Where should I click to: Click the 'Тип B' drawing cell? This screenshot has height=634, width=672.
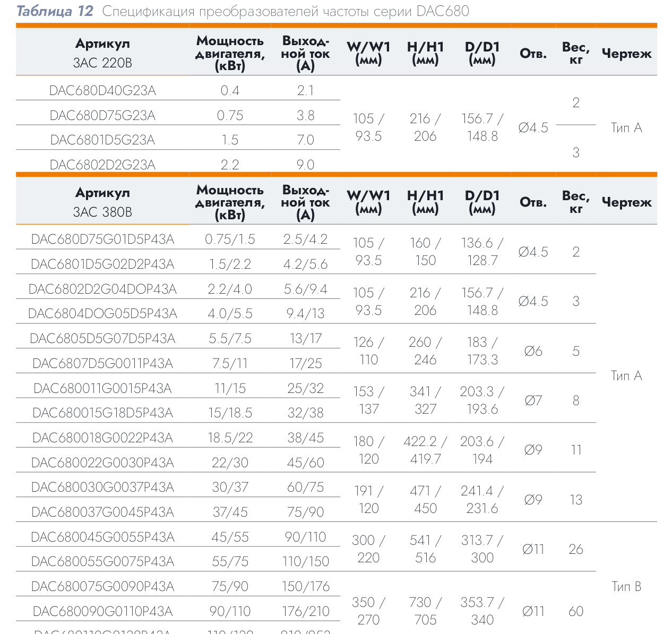626,587
